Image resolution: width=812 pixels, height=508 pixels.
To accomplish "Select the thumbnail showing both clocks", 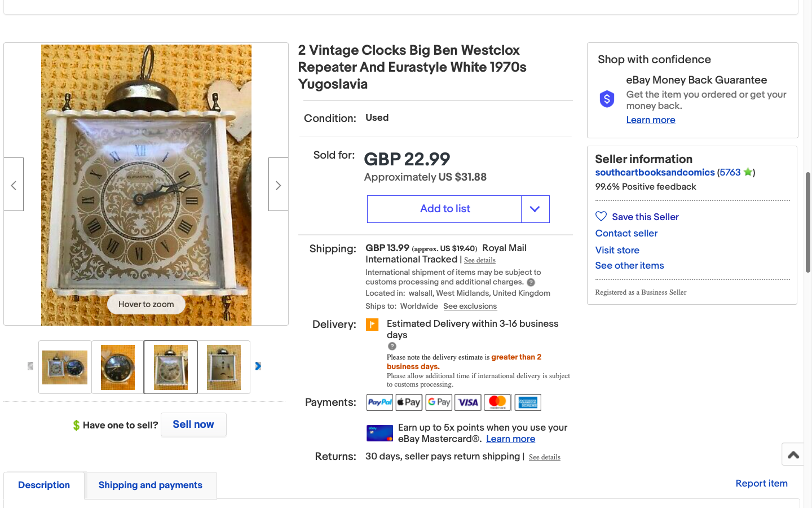I will tap(65, 367).
